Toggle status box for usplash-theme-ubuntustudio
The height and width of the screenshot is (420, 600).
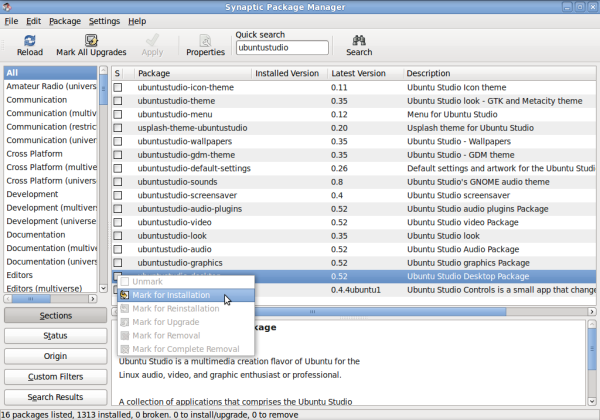(x=118, y=128)
